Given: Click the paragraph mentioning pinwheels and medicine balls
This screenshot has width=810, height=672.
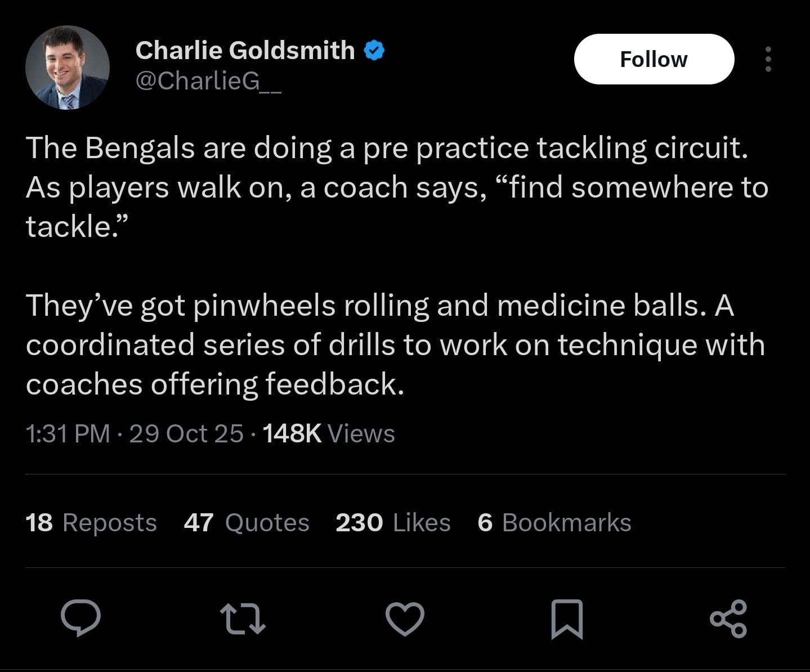Looking at the screenshot, I should point(395,344).
